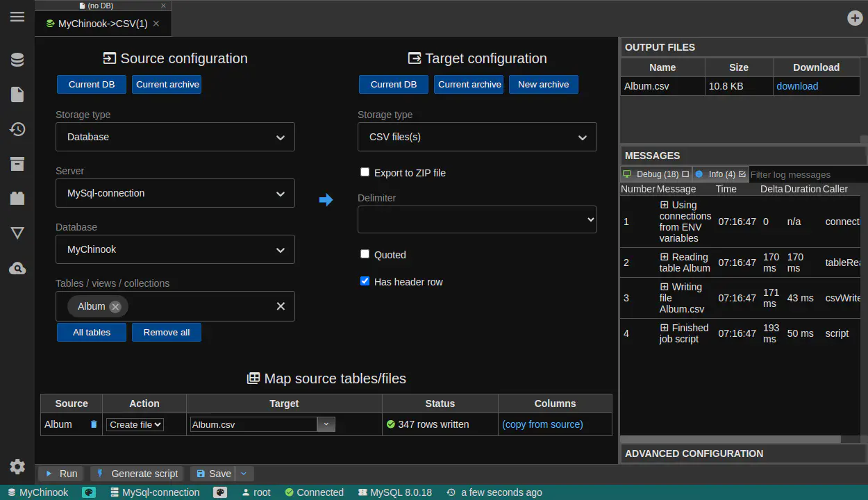Open the Album.csv target dropdown arrow
The image size is (868, 500).
pos(326,424)
